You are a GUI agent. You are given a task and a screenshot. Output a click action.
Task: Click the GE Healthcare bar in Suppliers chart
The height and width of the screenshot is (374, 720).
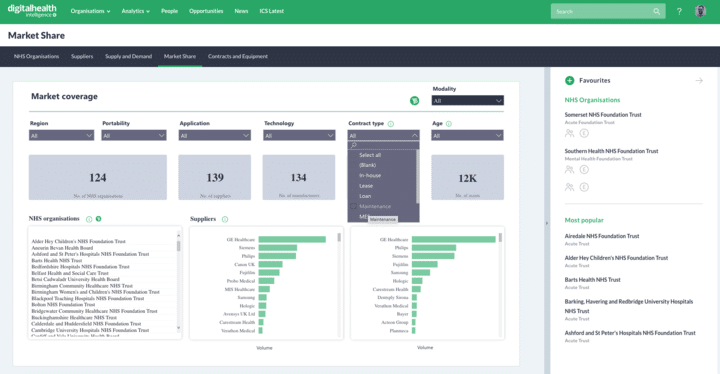pyautogui.click(x=292, y=239)
